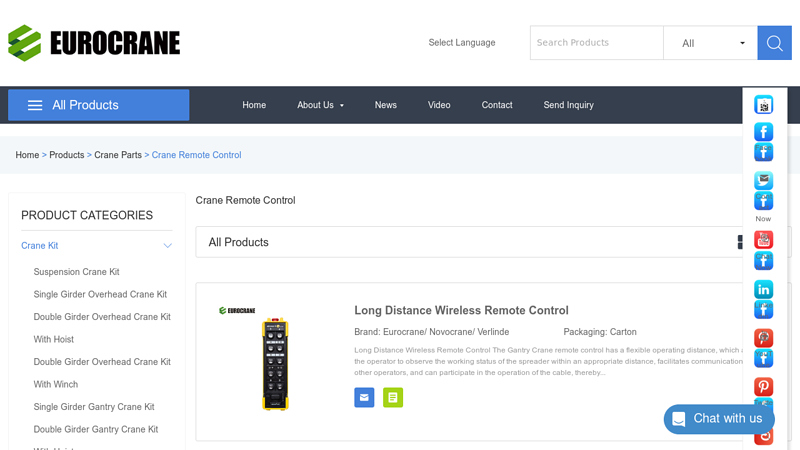Open Double Girder Overhead Crane Kit With Winch

102,373
